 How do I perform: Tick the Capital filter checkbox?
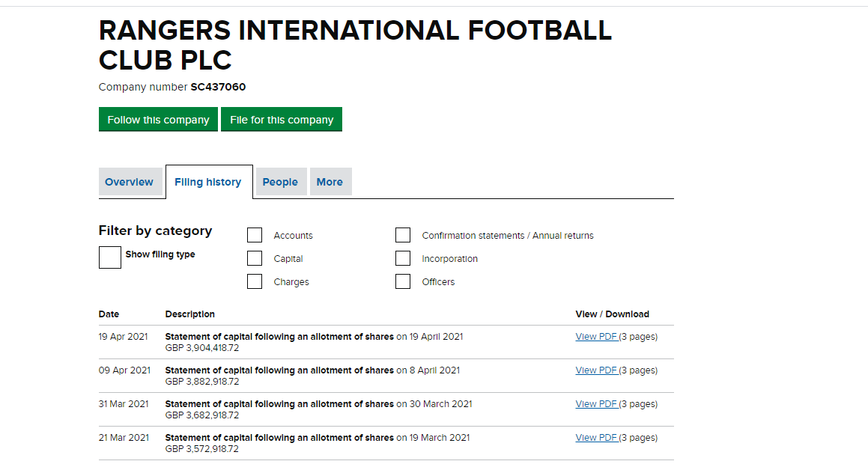pyautogui.click(x=255, y=258)
